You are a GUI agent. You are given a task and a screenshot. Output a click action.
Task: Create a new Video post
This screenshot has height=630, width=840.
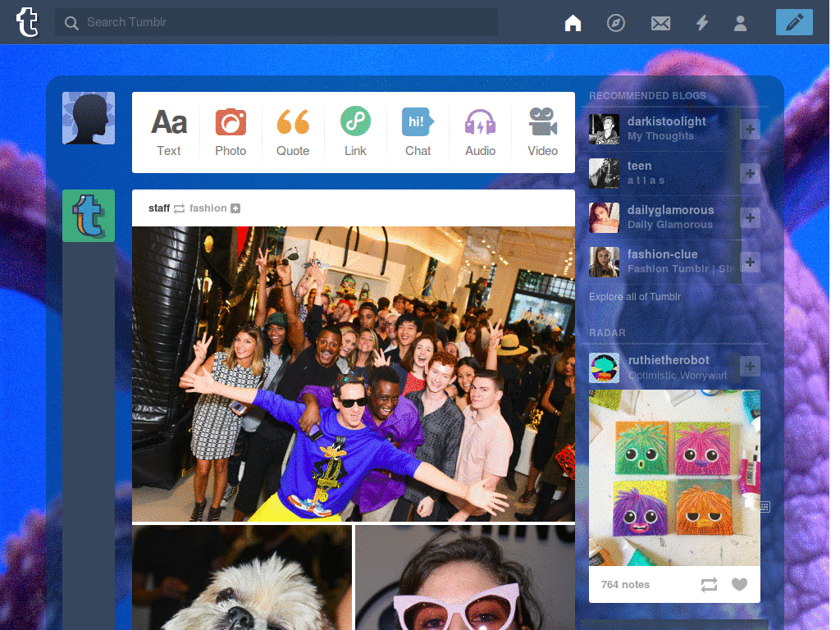click(x=543, y=132)
